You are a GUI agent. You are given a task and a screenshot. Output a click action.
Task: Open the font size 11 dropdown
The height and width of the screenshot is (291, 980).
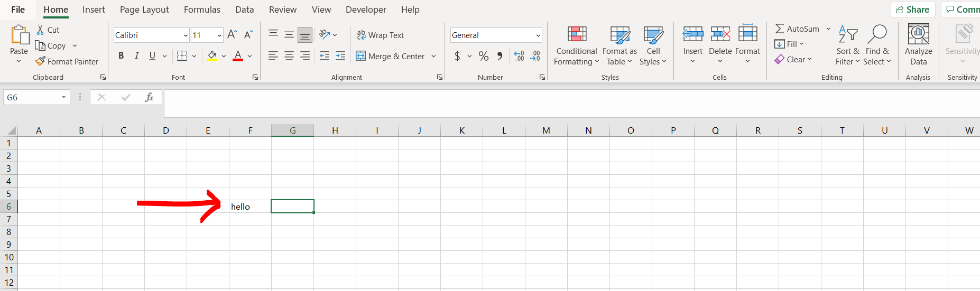click(219, 35)
